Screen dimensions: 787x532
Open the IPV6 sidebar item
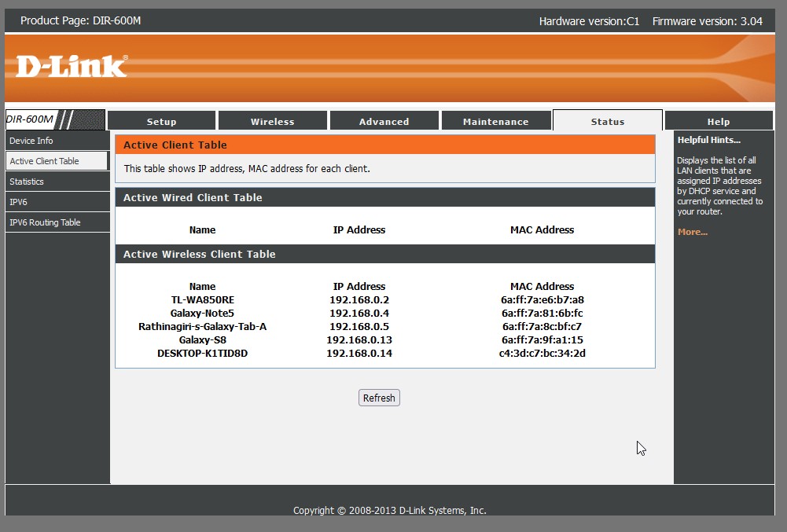19,202
